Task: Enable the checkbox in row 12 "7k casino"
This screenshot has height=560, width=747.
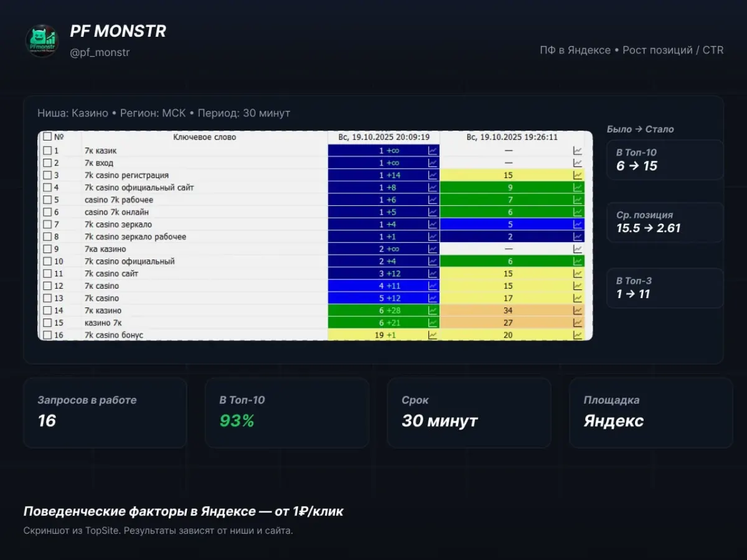Action: tap(47, 286)
